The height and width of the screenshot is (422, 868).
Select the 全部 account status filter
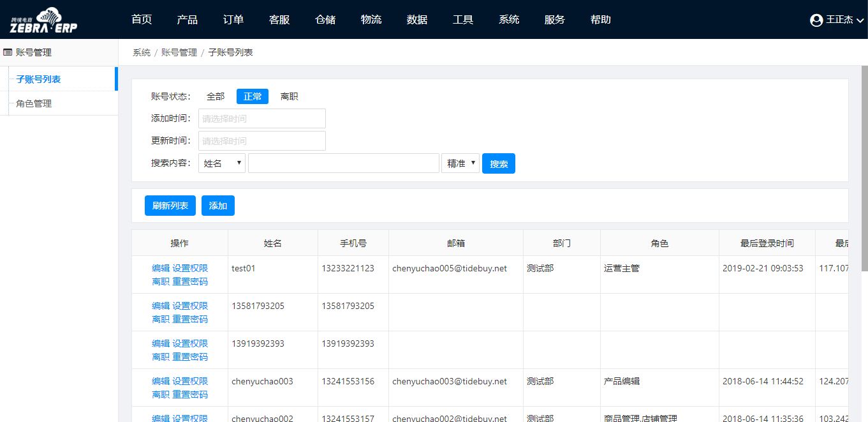(216, 96)
